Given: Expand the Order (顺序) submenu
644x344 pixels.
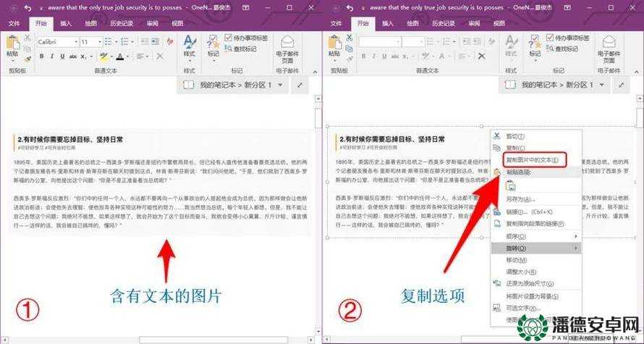Looking at the screenshot, I should click(x=536, y=237).
